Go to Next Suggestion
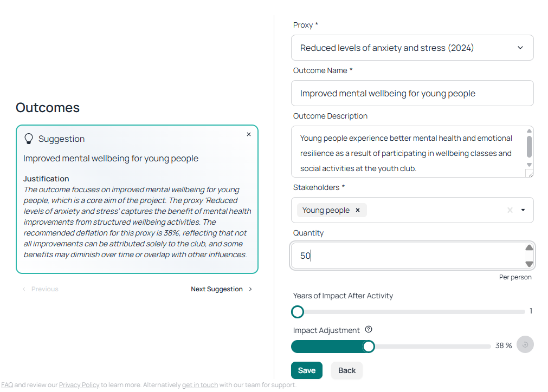The width and height of the screenshot is (548, 392). coord(221,289)
